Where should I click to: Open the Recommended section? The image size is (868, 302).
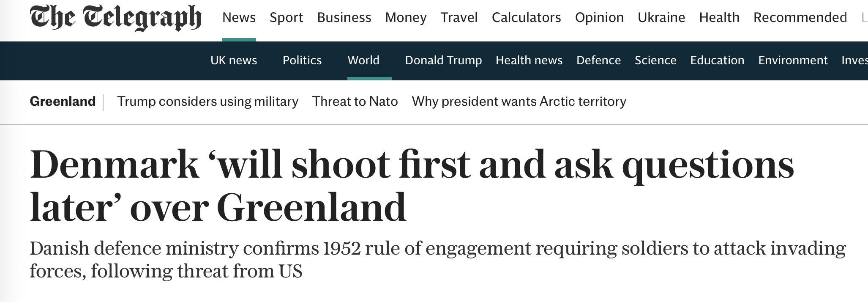coord(800,17)
